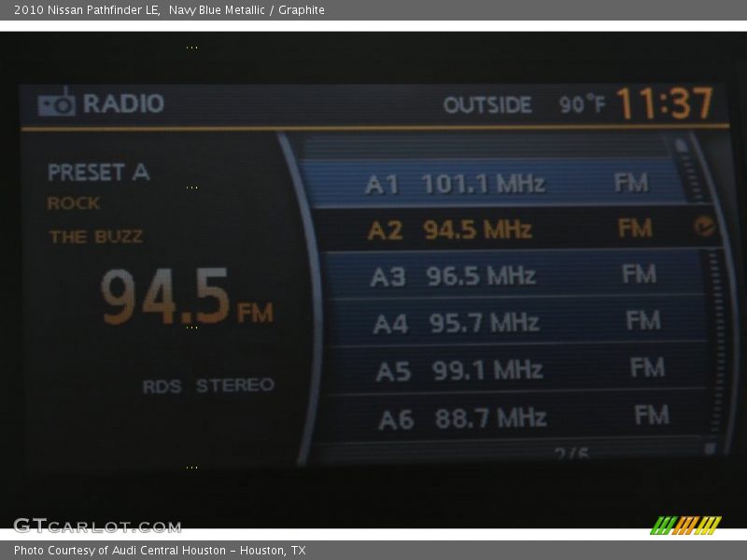This screenshot has width=747, height=560.
Task: Click the ROCK genre text
Action: (74, 203)
